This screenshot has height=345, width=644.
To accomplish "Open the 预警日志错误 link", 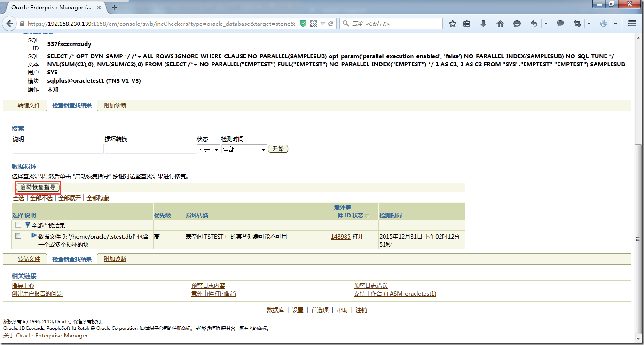I will 371,286.
